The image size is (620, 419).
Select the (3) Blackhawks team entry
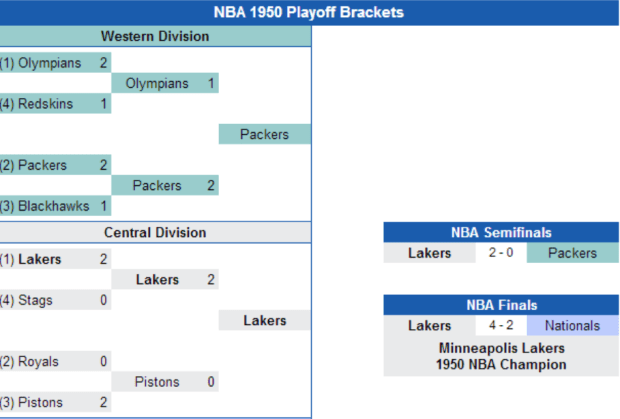click(x=44, y=206)
